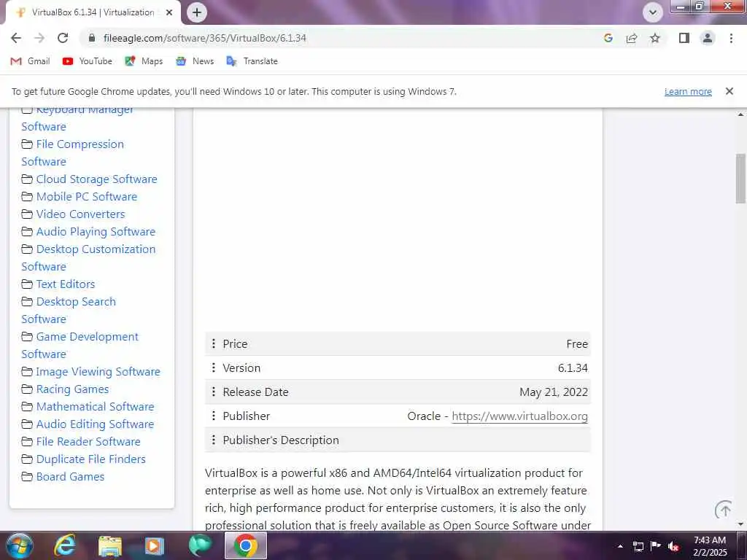Click the Chrome icon in the taskbar
This screenshot has height=560, width=747.
point(246,545)
